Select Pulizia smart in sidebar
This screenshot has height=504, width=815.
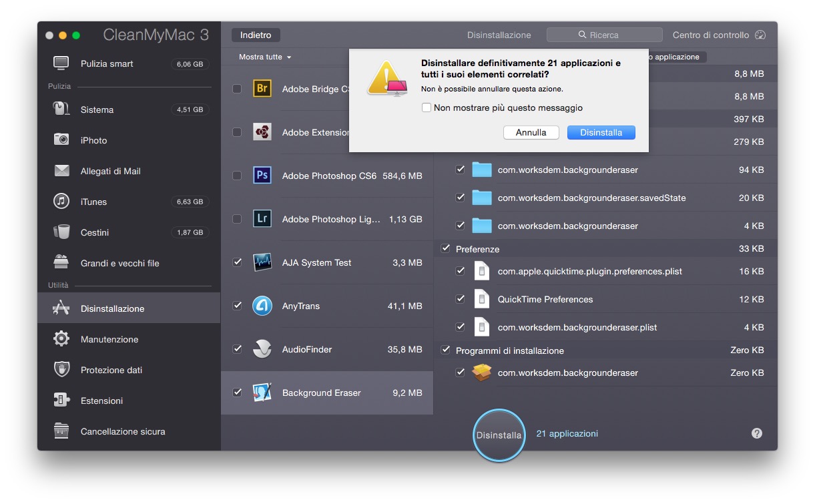pos(129,64)
